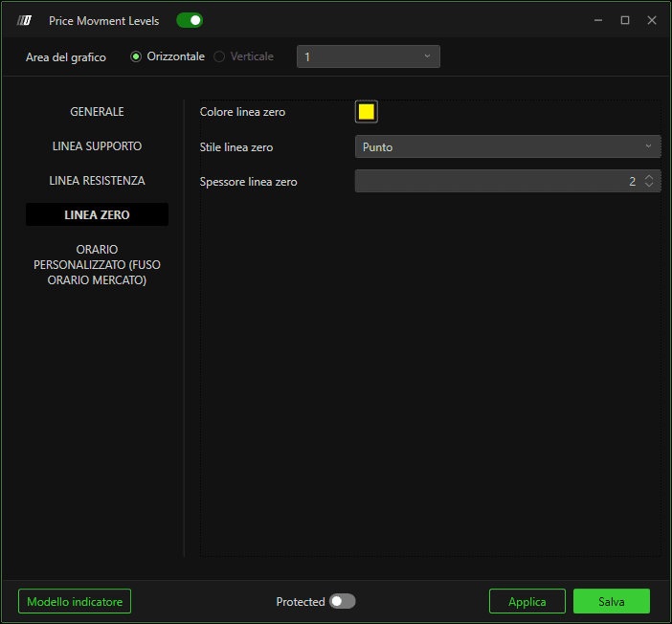
Task: Open the GENERALE settings tab
Action: coord(97,112)
